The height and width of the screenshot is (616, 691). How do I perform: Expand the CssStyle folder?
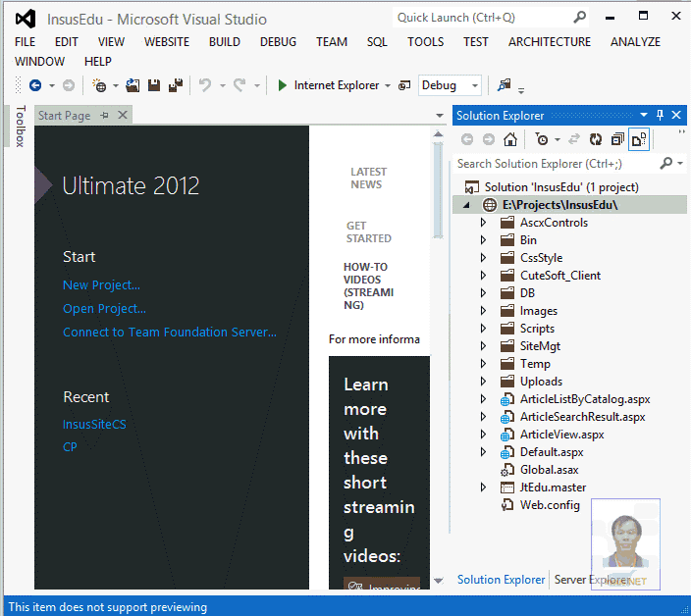[x=483, y=258]
